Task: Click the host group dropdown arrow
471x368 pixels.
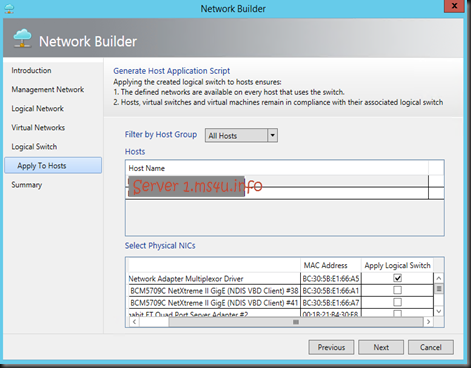Action: 273,135
